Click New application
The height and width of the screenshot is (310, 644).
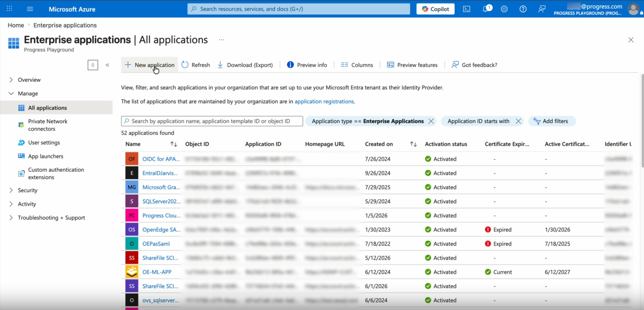(149, 65)
